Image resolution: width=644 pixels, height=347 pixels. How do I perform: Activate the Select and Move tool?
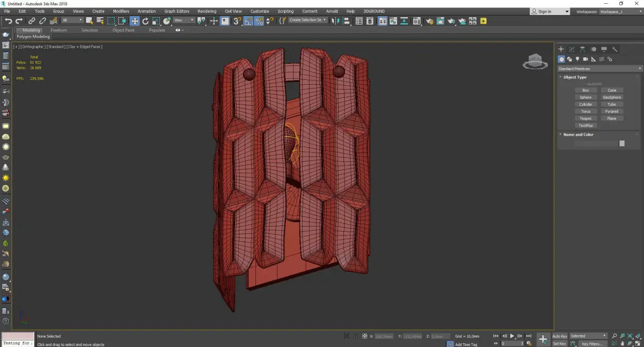click(134, 21)
